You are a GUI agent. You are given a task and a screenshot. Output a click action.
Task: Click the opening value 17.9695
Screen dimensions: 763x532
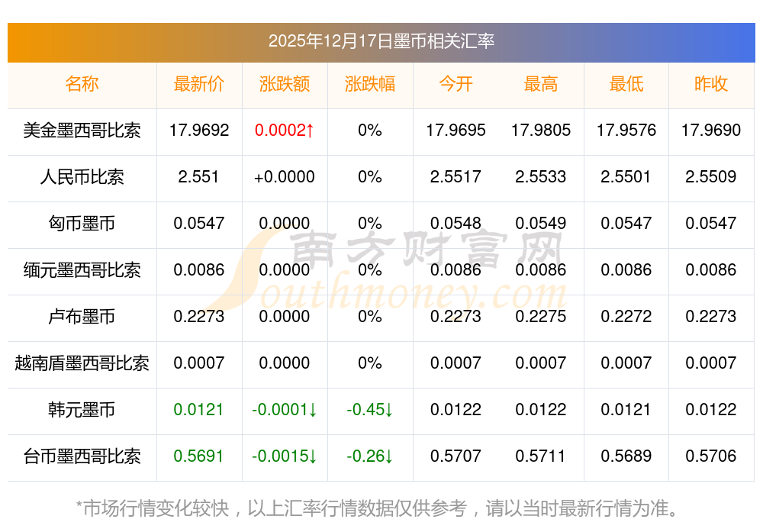[x=456, y=131]
